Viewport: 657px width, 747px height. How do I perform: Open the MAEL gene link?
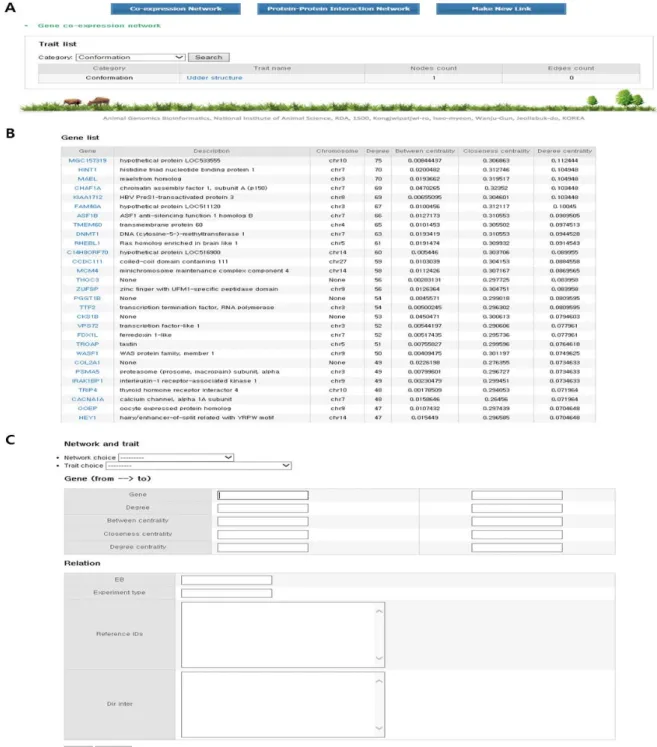pos(87,179)
